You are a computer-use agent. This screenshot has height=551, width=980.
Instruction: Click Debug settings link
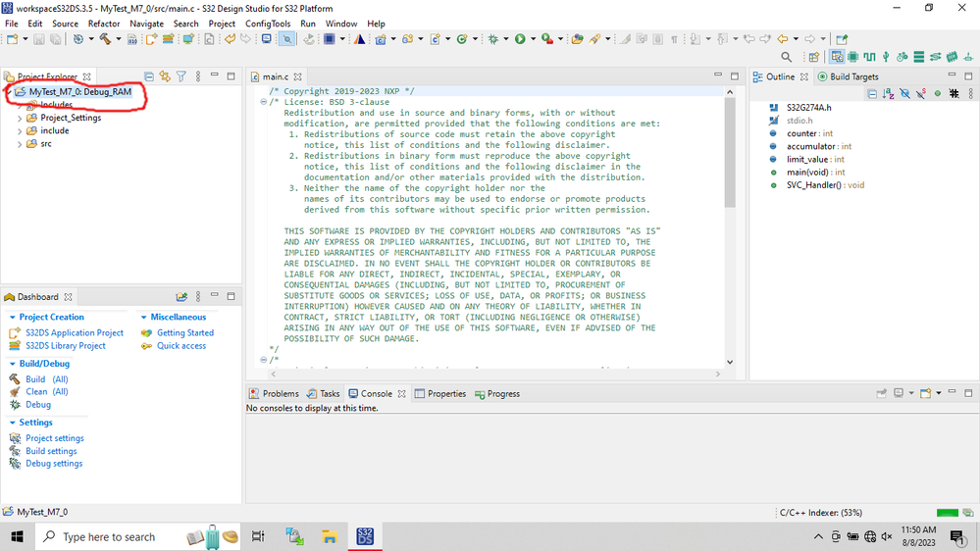click(x=54, y=464)
